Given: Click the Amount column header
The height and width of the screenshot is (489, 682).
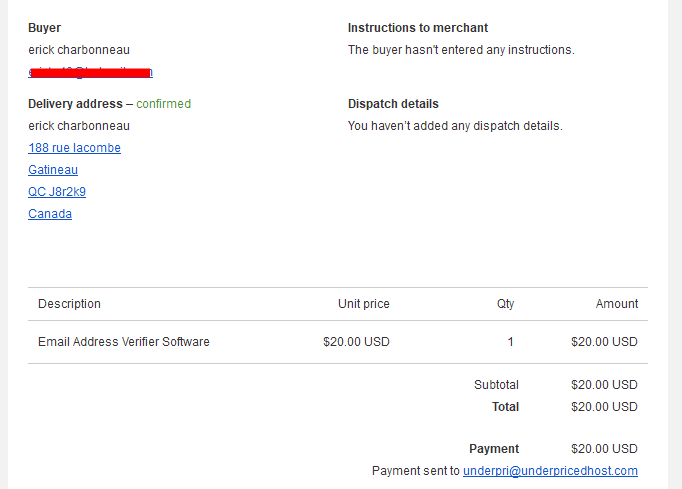Looking at the screenshot, I should (x=617, y=304).
